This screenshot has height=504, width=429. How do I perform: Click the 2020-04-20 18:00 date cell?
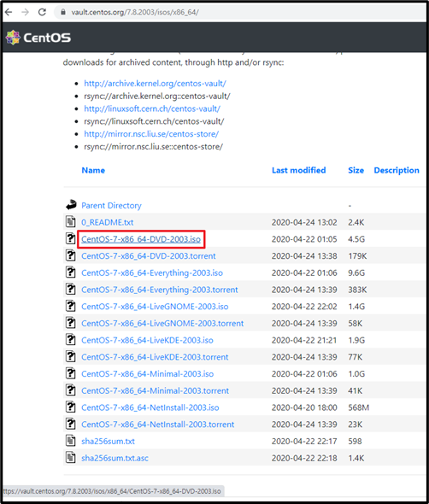click(304, 407)
